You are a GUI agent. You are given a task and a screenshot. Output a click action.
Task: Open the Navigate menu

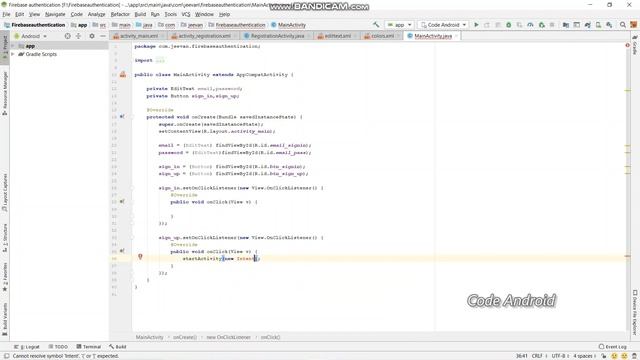tap(55, 14)
